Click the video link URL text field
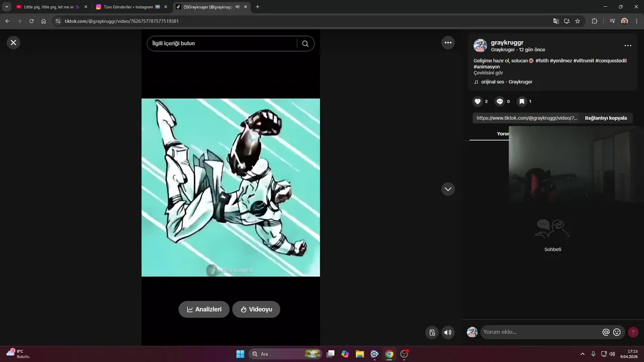 [x=526, y=118]
